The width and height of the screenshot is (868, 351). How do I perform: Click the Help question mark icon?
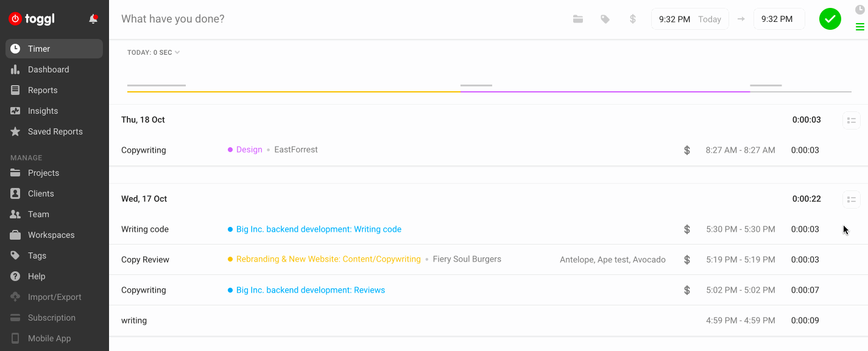point(15,276)
